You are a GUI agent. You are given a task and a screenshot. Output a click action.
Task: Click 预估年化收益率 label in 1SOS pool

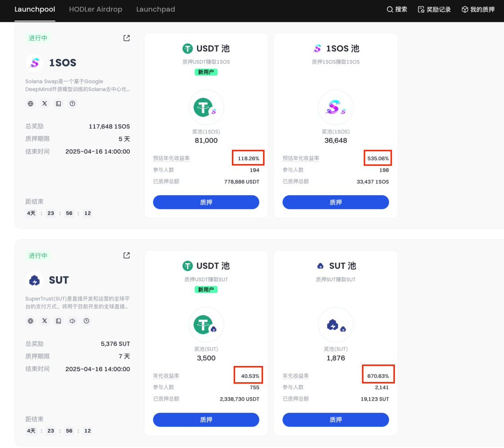click(x=301, y=158)
